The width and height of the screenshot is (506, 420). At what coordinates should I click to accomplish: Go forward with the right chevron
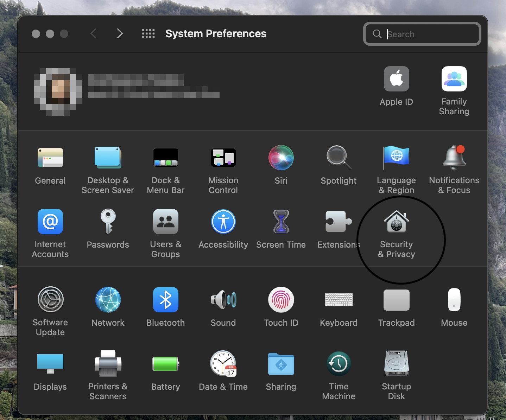pyautogui.click(x=120, y=33)
